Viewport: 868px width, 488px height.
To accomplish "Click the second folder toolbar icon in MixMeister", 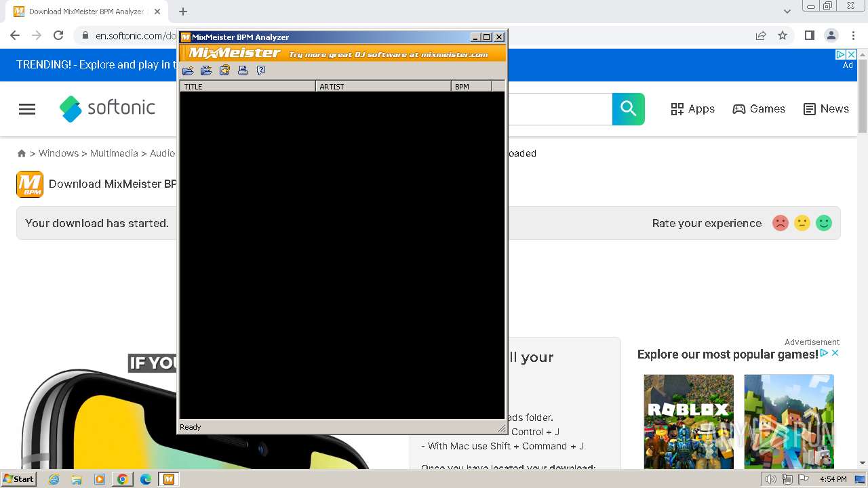I will [206, 70].
